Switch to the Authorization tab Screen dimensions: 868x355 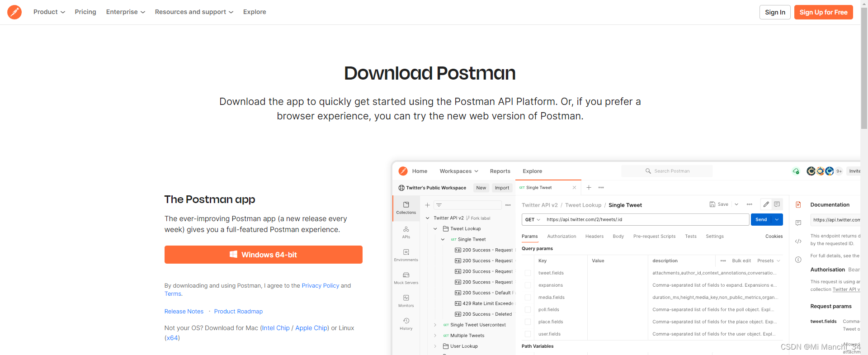561,236
